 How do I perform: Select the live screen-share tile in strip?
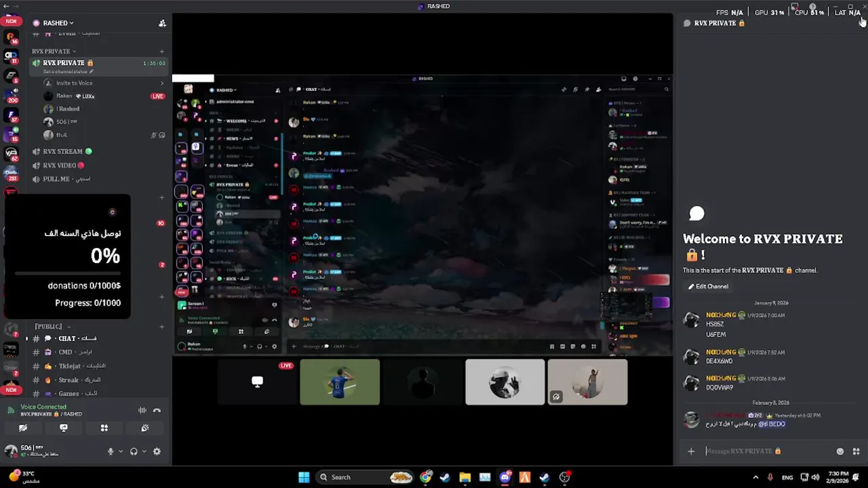[257, 382]
